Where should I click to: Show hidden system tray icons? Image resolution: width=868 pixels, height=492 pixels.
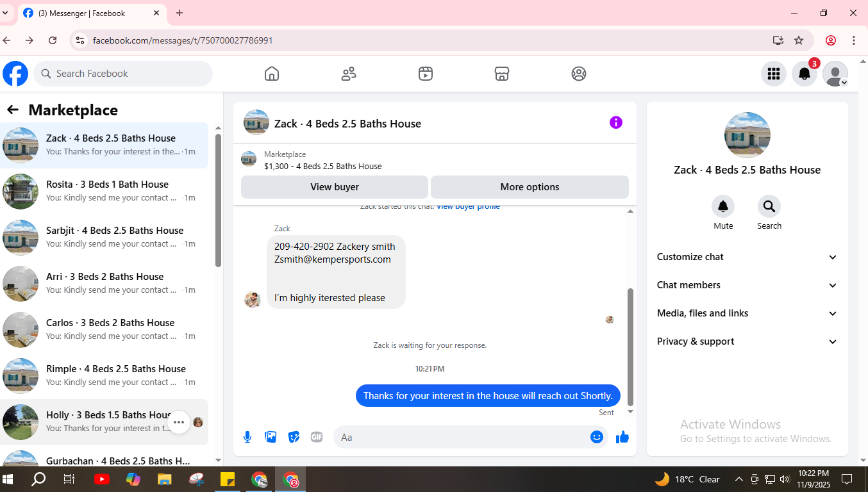click(739, 479)
